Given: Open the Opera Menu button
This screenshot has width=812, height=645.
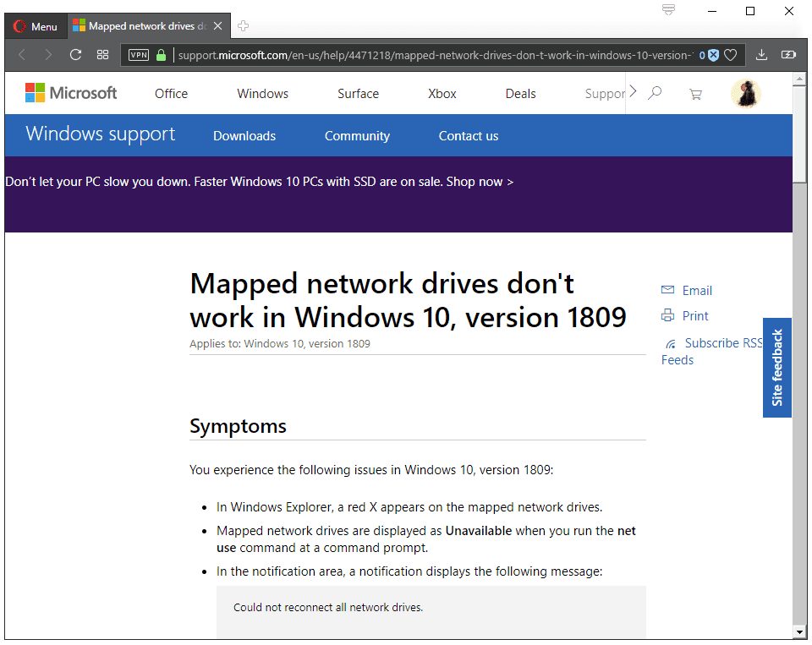Looking at the screenshot, I should click(36, 26).
